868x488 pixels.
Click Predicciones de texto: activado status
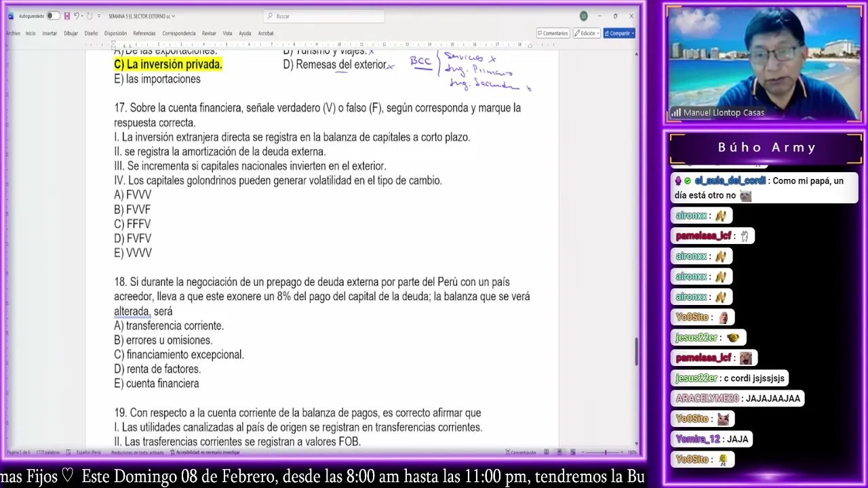click(x=138, y=452)
